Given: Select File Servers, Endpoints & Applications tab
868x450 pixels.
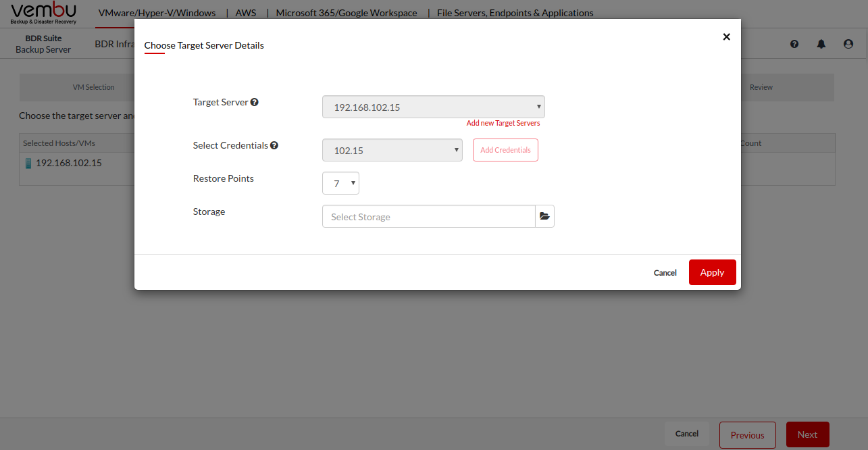Looking at the screenshot, I should (x=515, y=13).
